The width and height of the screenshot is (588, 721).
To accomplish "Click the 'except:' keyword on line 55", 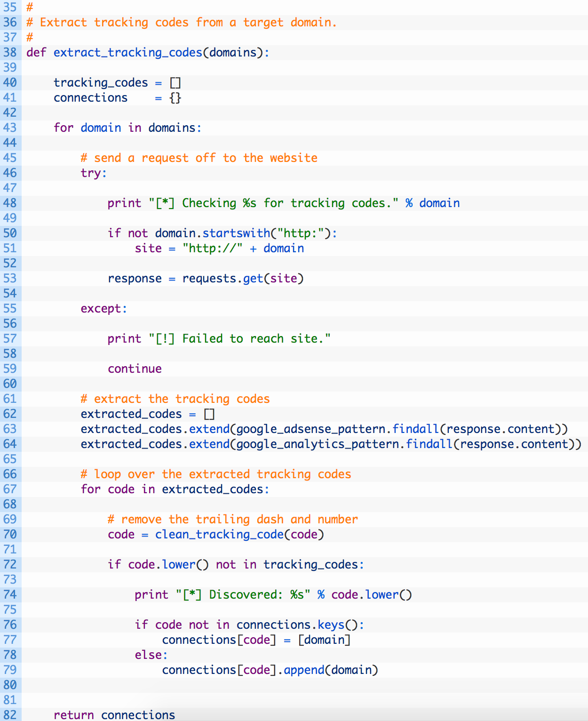I will click(x=104, y=309).
